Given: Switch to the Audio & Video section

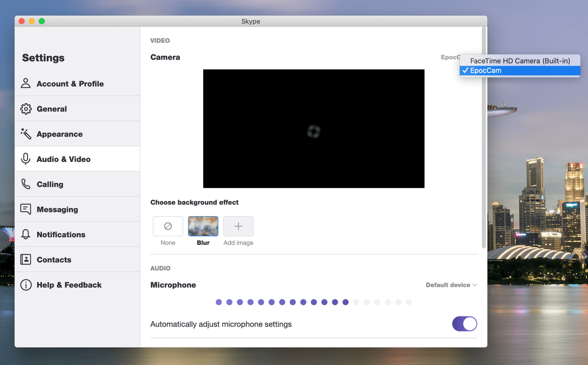Looking at the screenshot, I should pyautogui.click(x=77, y=159).
